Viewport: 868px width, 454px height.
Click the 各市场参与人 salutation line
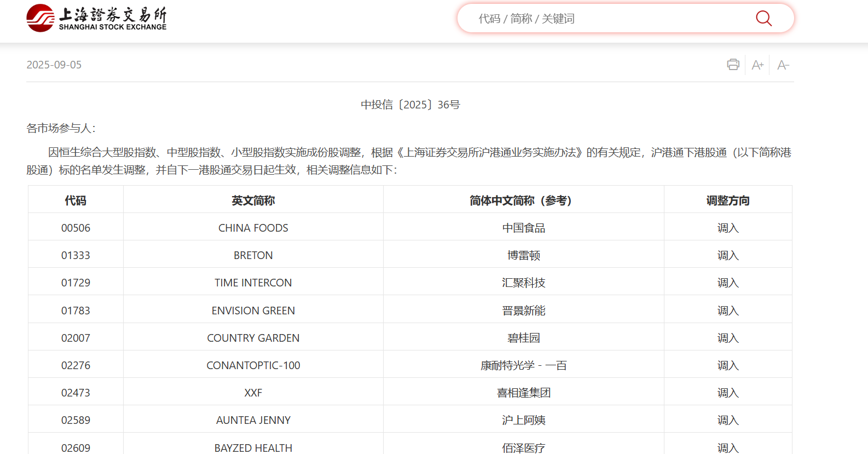pyautogui.click(x=61, y=128)
